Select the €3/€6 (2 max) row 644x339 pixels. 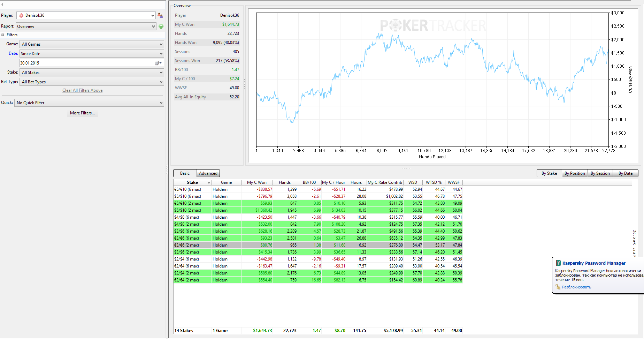point(318,245)
